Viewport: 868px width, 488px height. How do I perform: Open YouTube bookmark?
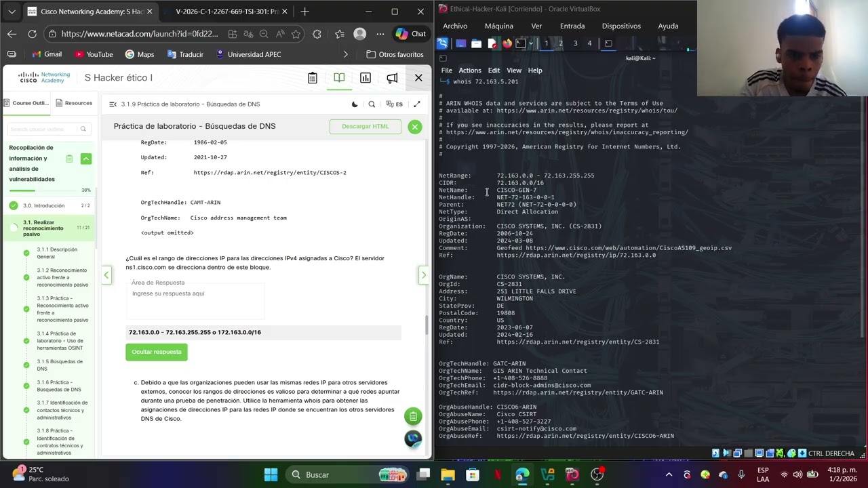click(94, 54)
